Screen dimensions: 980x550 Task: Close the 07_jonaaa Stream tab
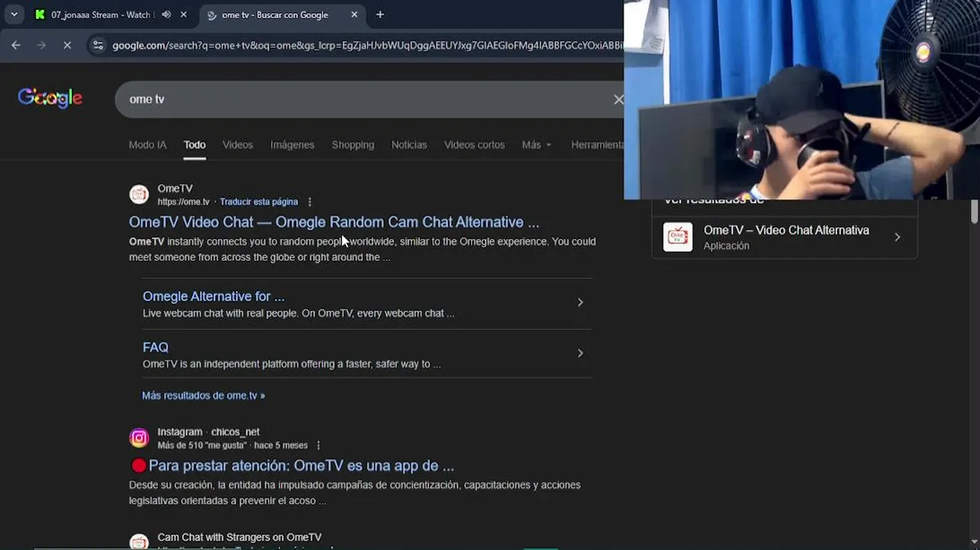point(183,15)
